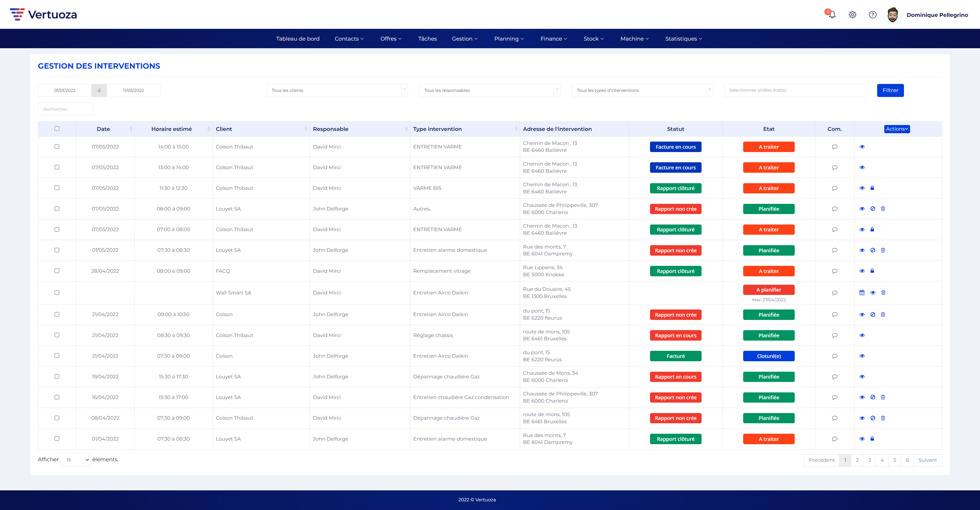Expand the Tous les clients dropdown
980x510 pixels.
(337, 91)
